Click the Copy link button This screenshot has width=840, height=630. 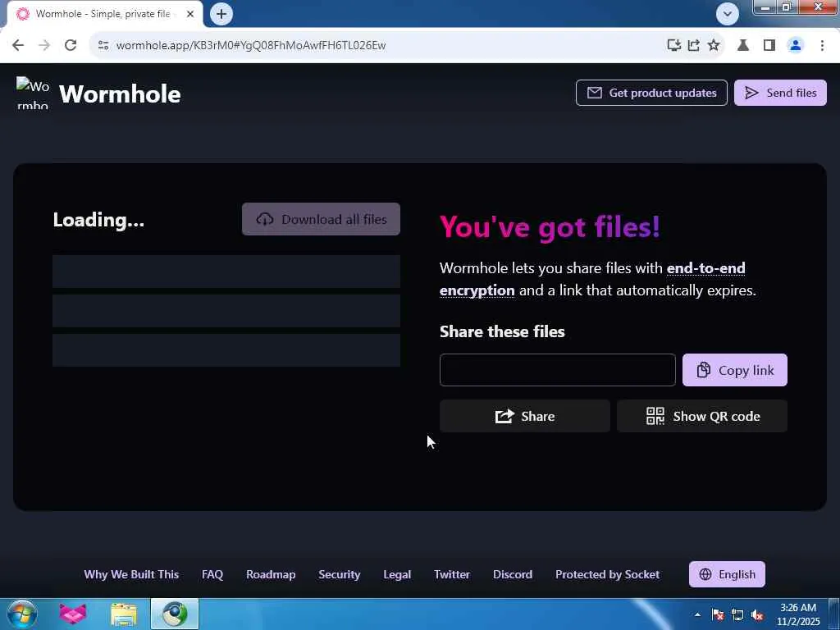tap(734, 370)
